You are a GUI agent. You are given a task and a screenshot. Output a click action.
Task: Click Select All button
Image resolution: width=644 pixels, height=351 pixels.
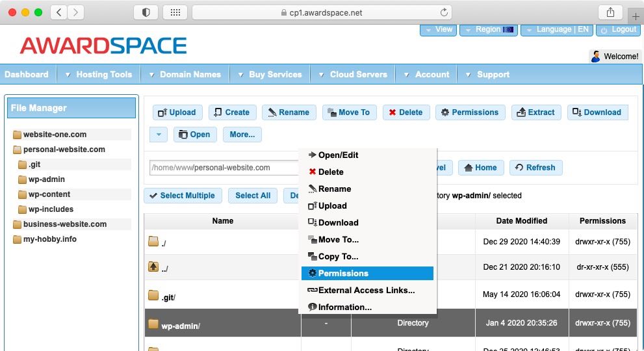253,196
